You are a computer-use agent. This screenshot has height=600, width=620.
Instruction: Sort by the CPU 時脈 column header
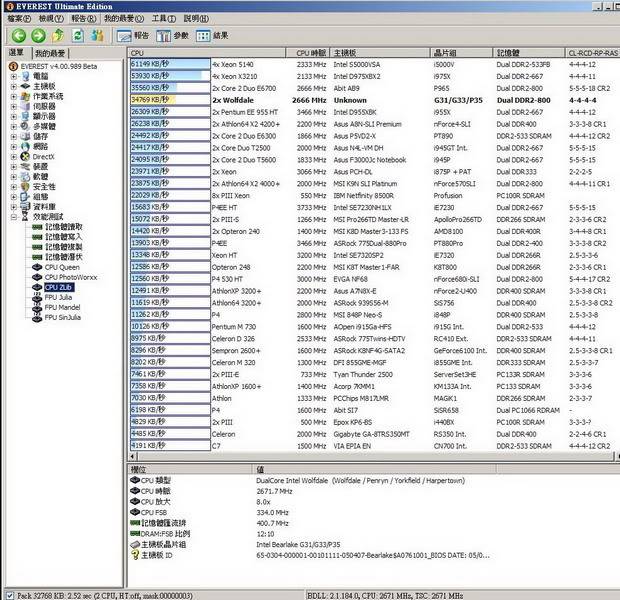pyautogui.click(x=308, y=53)
